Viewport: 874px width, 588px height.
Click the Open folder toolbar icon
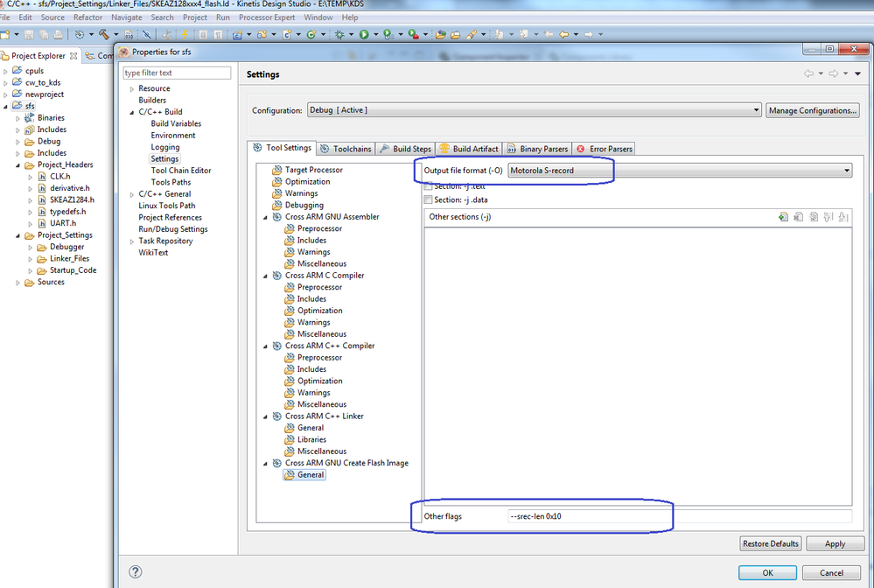[x=455, y=34]
